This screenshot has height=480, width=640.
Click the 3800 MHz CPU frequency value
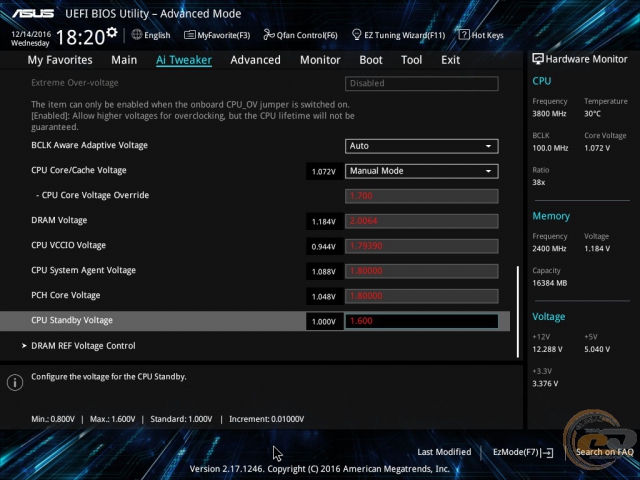[549, 113]
